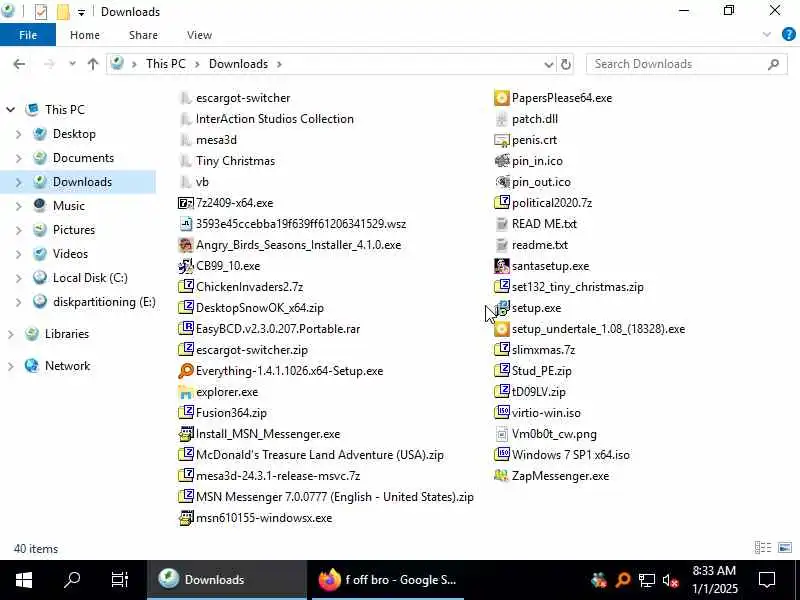Select diskpartitioning (E:) drive
The width and height of the screenshot is (800, 600).
[x=104, y=302]
